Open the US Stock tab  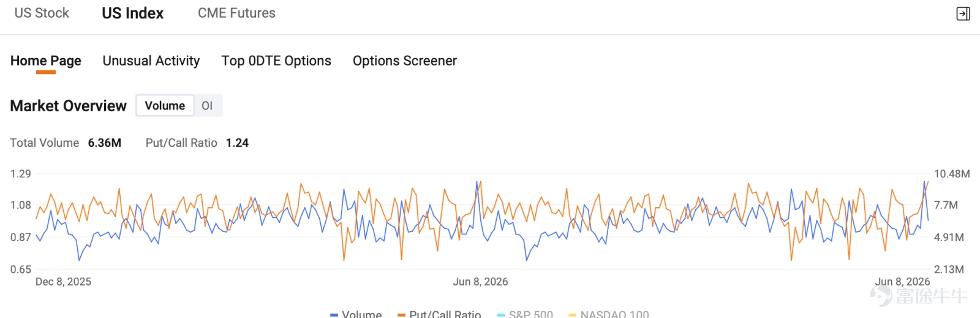[42, 13]
